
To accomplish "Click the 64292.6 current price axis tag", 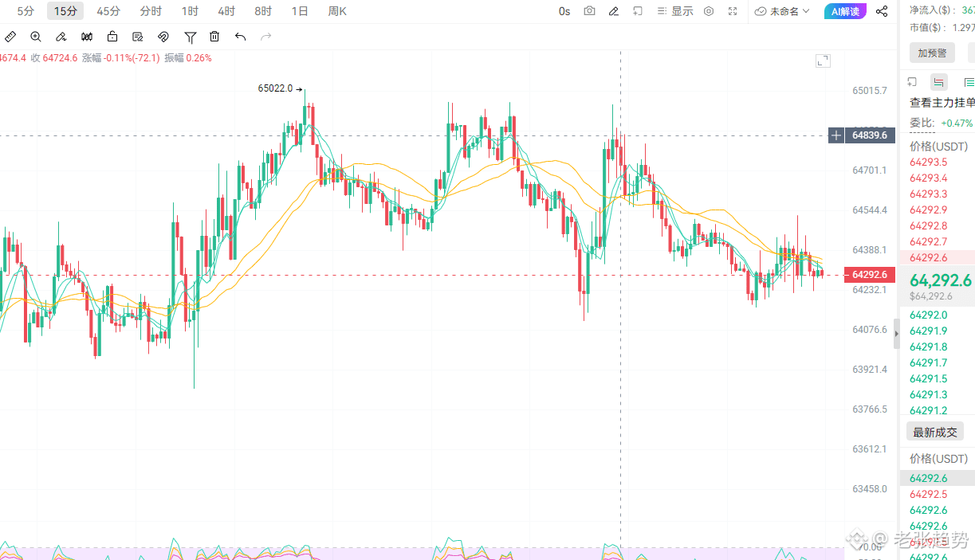I will coord(869,275).
